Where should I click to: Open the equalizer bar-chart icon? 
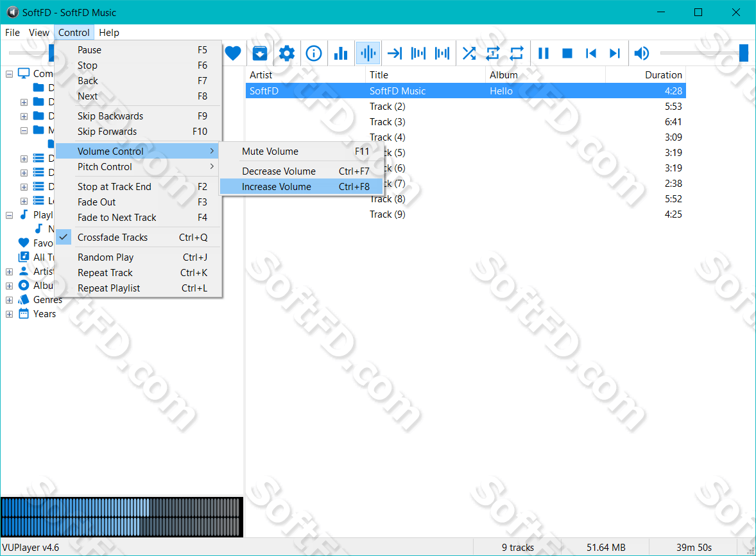point(341,53)
